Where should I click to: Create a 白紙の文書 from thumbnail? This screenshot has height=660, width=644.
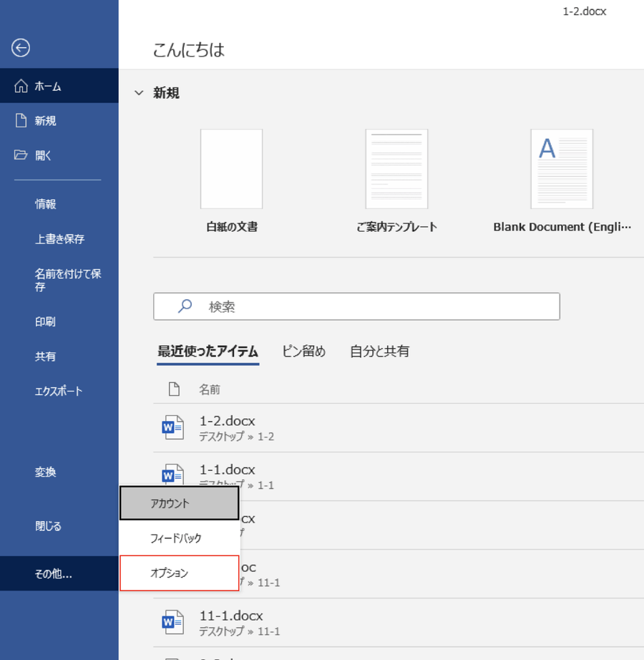[231, 169]
